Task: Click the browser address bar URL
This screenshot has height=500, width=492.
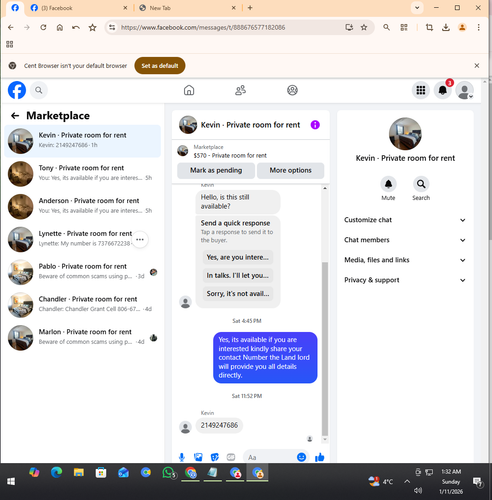Action: 203,27
